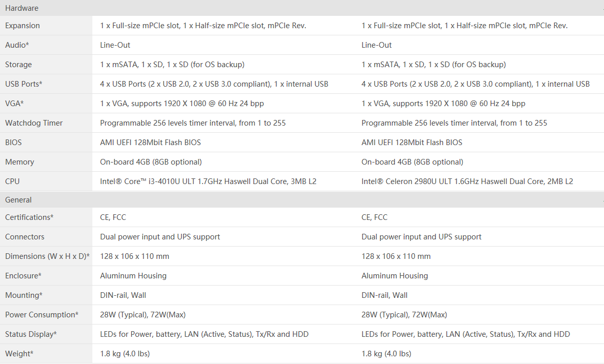Image resolution: width=604 pixels, height=364 pixels.
Task: Click the Memory row label
Action: pyautogui.click(x=20, y=162)
